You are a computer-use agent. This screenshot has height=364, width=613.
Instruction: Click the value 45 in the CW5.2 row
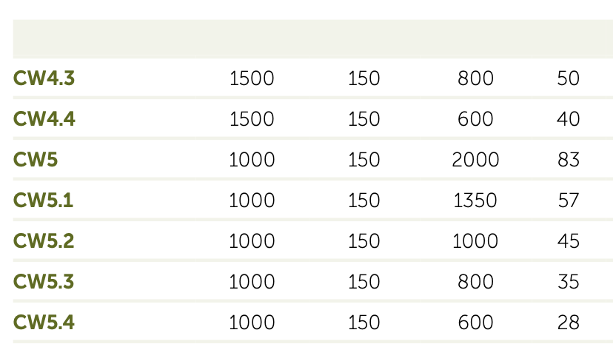(x=569, y=241)
